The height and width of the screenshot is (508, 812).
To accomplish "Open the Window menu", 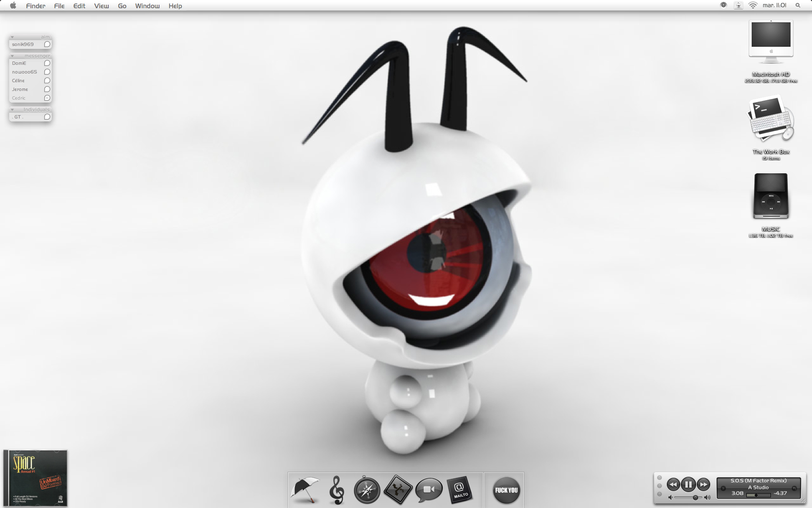I will pos(147,6).
